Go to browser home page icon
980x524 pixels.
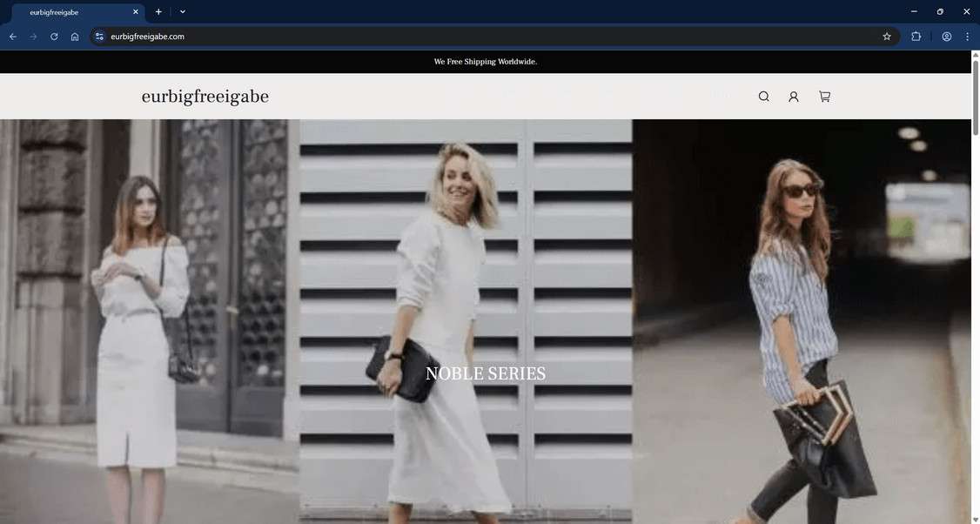75,37
